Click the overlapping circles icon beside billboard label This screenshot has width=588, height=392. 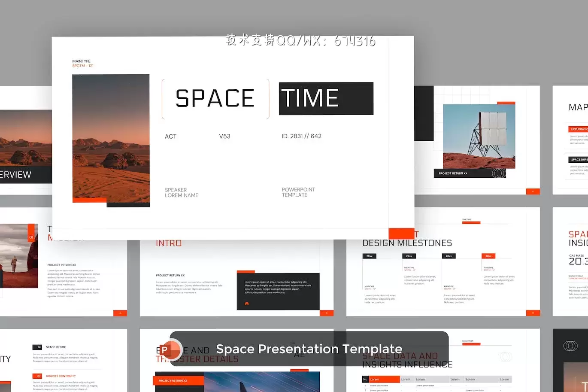click(498, 173)
